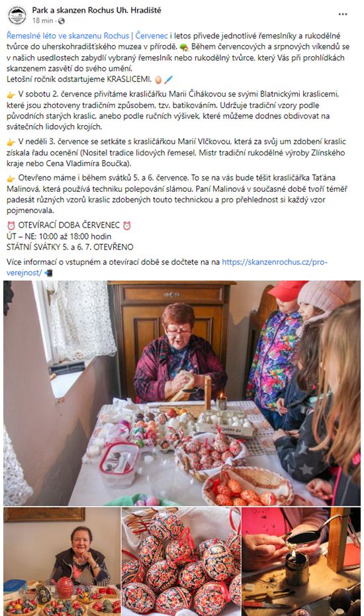Click the tree emoji after muzea v přírodě
364x616 pixels.
(184, 47)
